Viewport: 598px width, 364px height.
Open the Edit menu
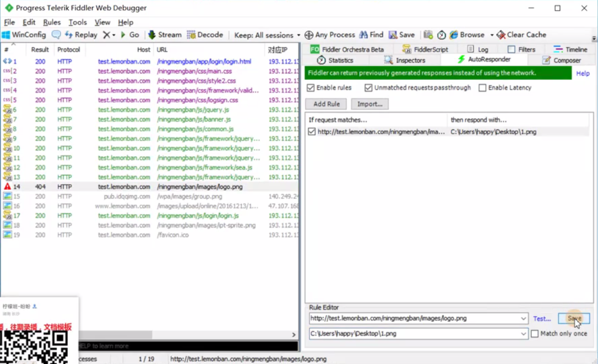coord(29,22)
